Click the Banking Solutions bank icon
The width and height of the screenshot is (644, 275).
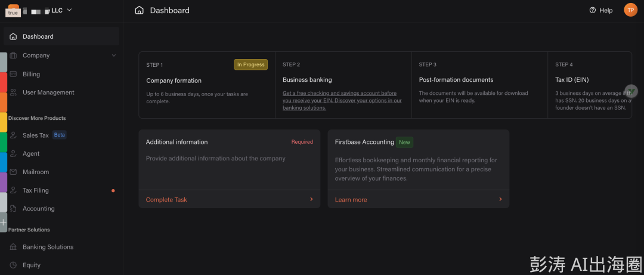tap(13, 247)
